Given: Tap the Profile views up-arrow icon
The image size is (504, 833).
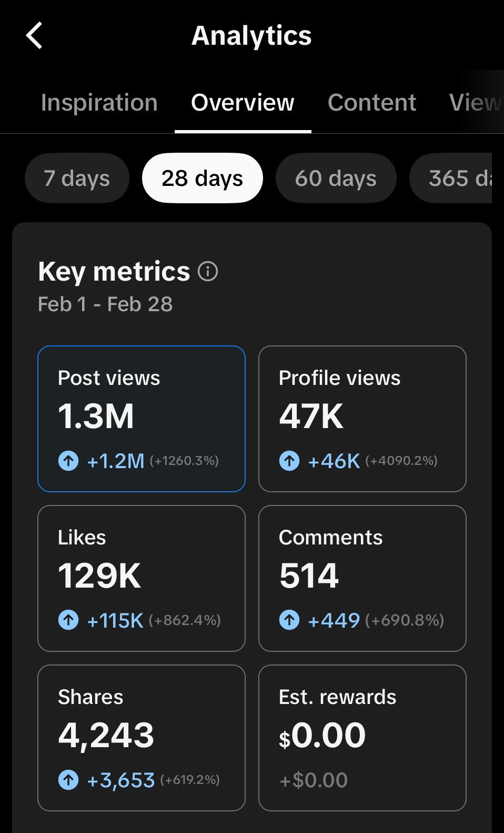Looking at the screenshot, I should [x=289, y=461].
